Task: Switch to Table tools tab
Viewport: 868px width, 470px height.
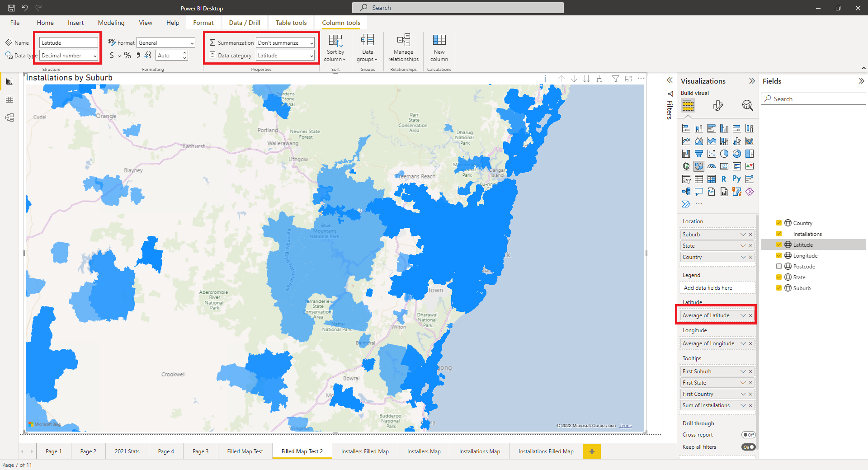Action: (x=291, y=23)
